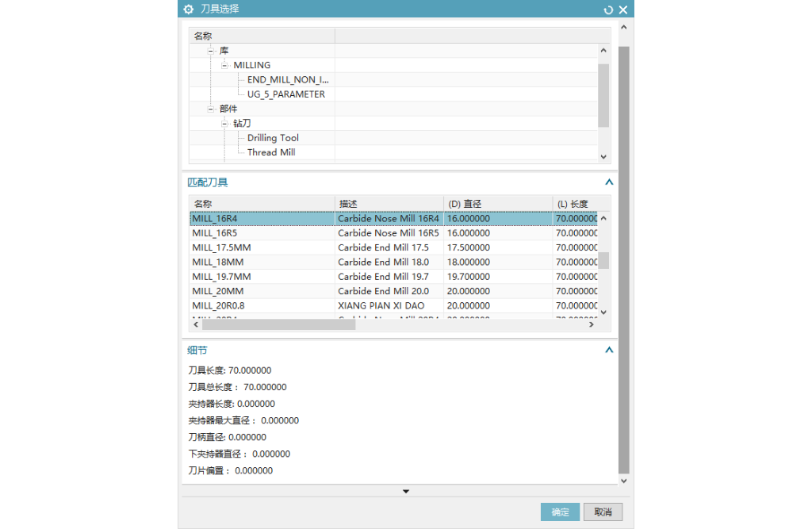Click the 取消 button
This screenshot has height=529, width=812.
tap(603, 512)
